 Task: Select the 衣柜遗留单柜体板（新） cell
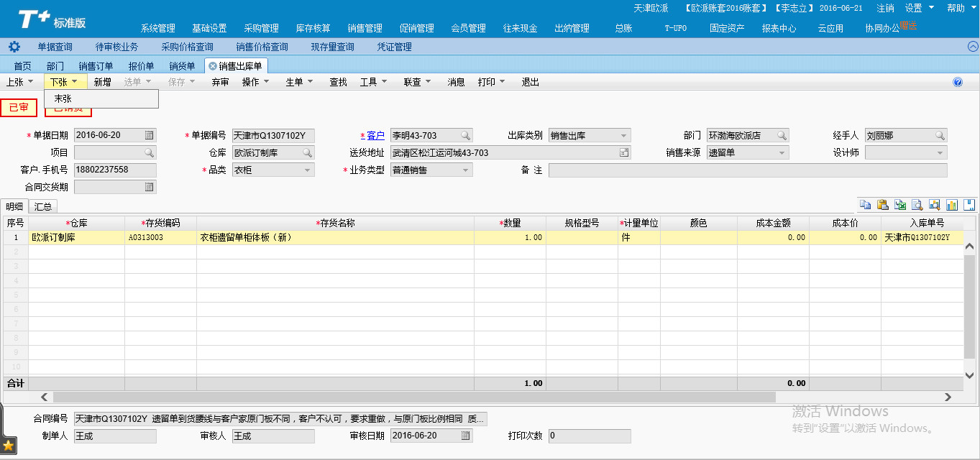click(335, 237)
